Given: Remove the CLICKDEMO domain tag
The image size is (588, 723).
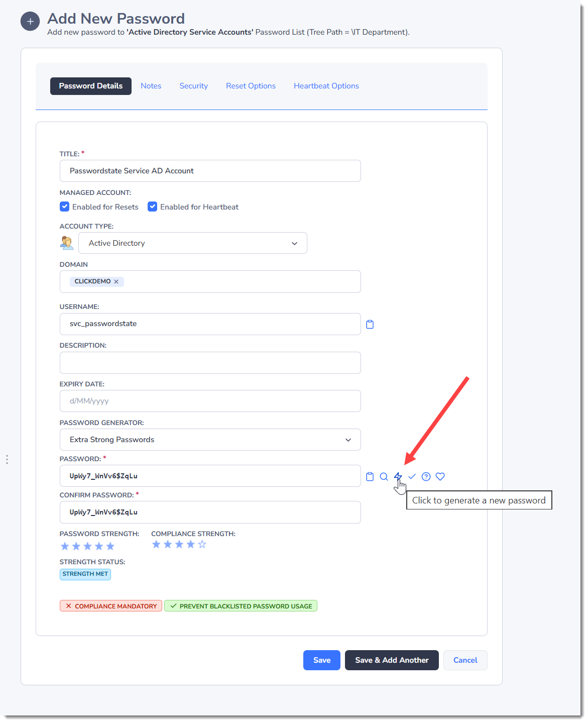Looking at the screenshot, I should coord(116,282).
